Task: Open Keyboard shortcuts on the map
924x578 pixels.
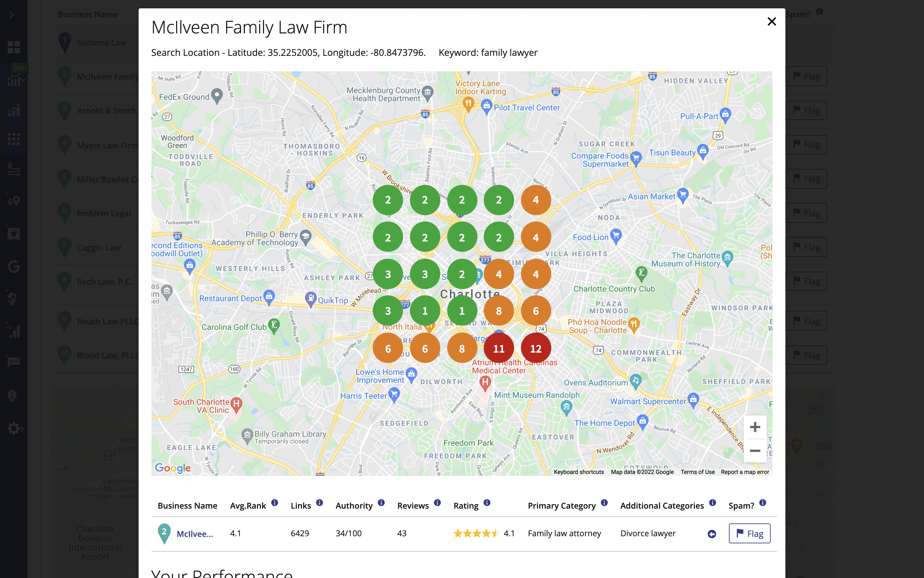Action: (x=579, y=472)
